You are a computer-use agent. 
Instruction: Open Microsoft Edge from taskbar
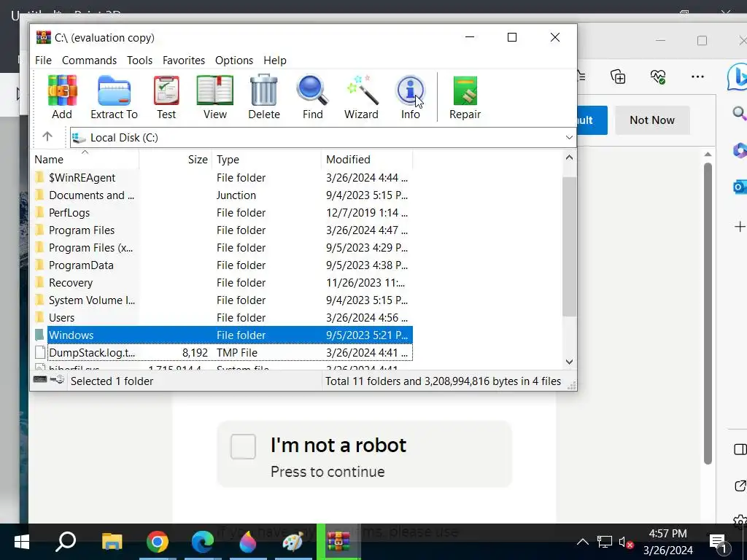tap(203, 542)
